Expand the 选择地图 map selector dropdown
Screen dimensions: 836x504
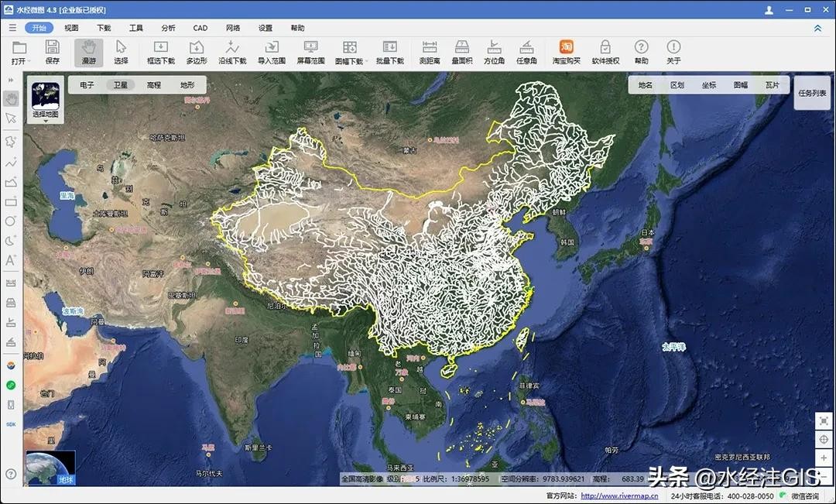click(46, 101)
